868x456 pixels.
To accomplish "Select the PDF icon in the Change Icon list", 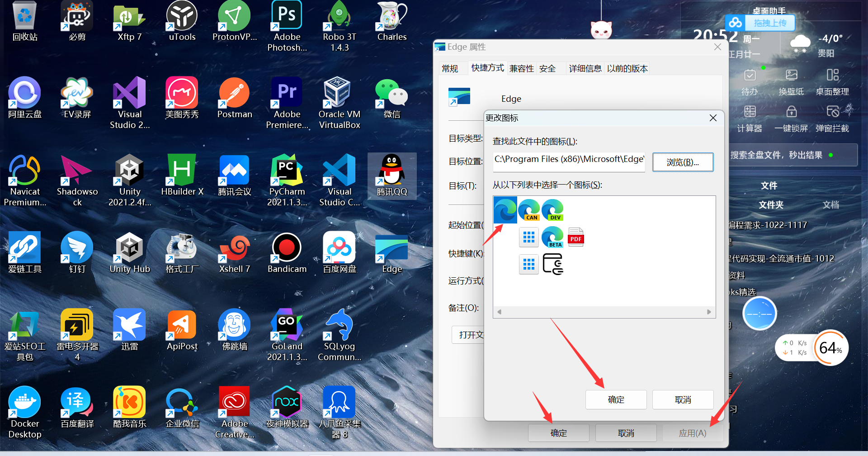I will [x=576, y=237].
